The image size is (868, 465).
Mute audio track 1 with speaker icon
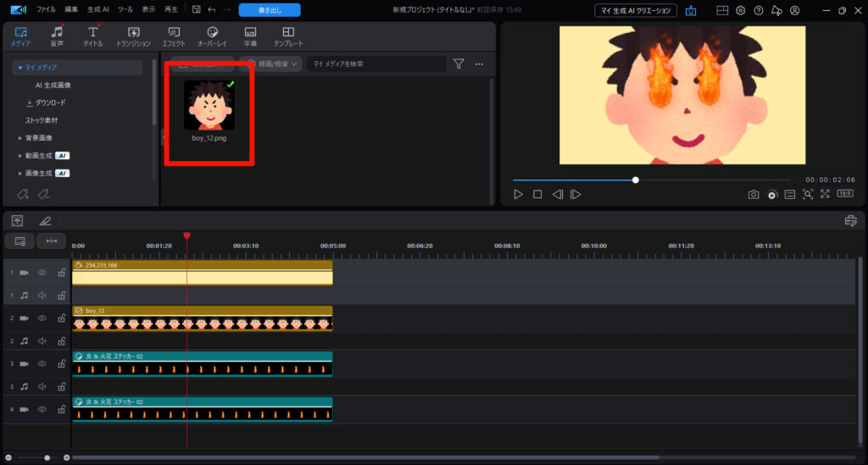tap(42, 296)
